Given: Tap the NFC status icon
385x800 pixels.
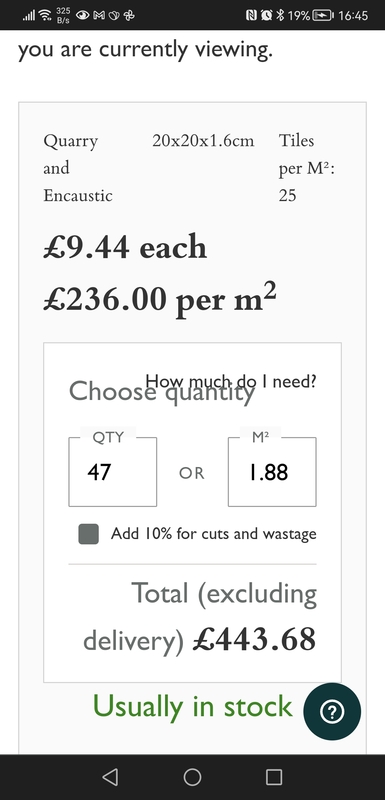Looking at the screenshot, I should tap(251, 15).
